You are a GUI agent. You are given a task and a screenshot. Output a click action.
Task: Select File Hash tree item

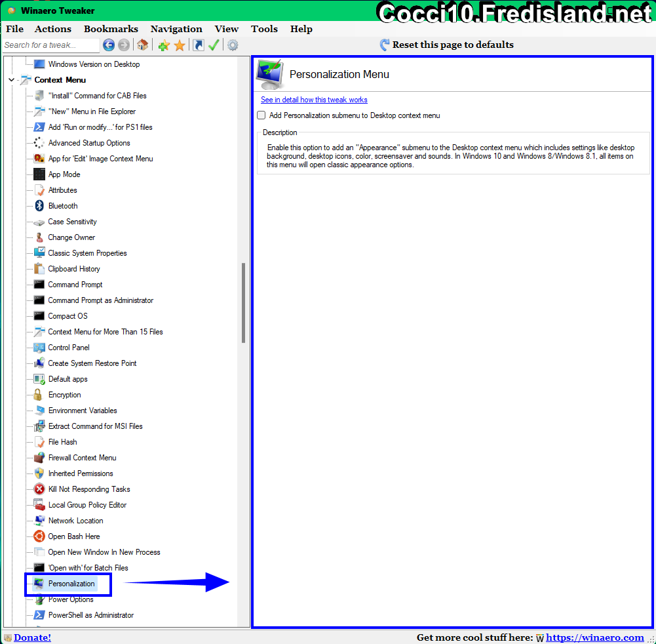[x=63, y=442]
